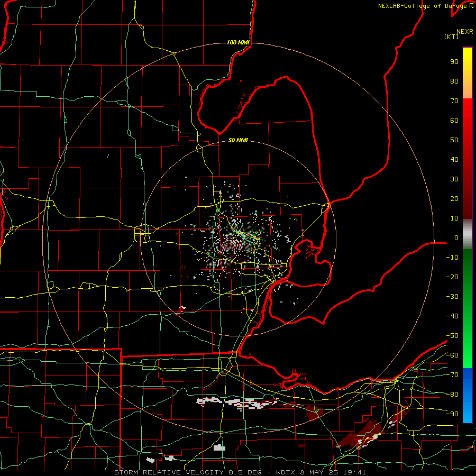Click the [KT] units label
This screenshot has width=476, height=476.
pyautogui.click(x=452, y=36)
